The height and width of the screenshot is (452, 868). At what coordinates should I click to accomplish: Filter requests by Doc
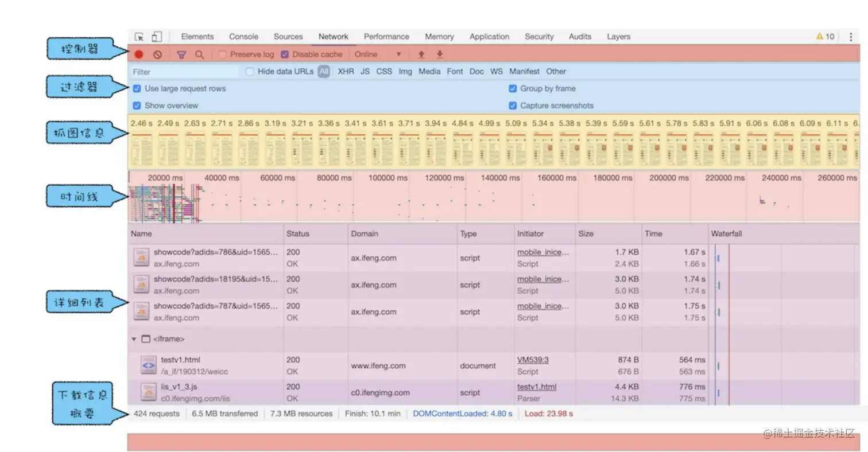click(476, 72)
